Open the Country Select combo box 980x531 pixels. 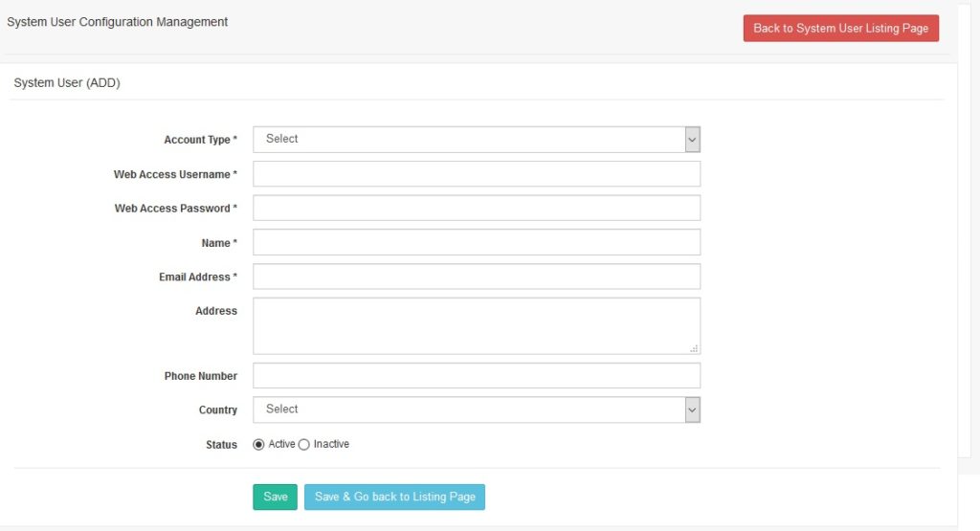477,409
